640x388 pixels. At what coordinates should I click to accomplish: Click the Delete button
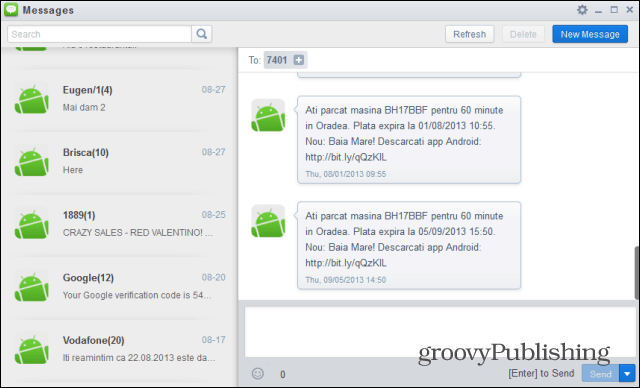click(x=523, y=34)
